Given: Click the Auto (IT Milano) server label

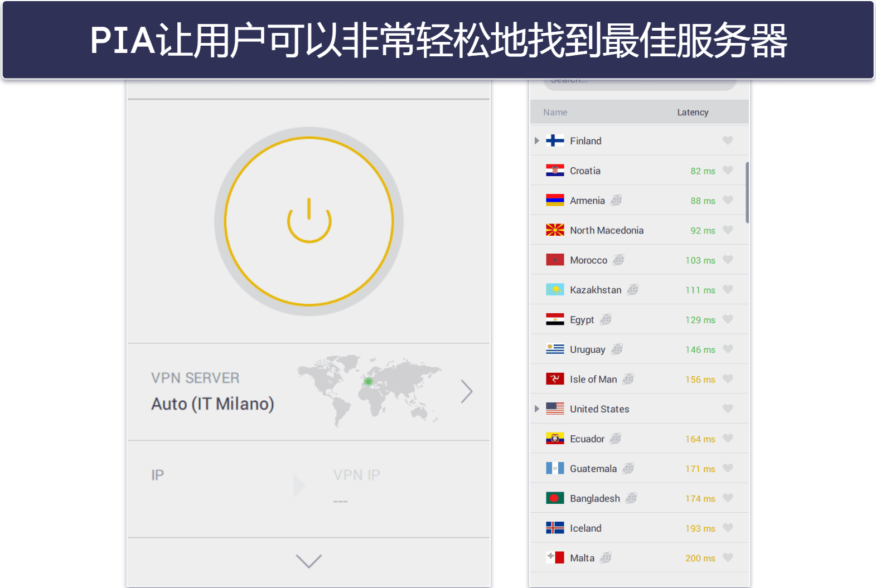Looking at the screenshot, I should [212, 404].
